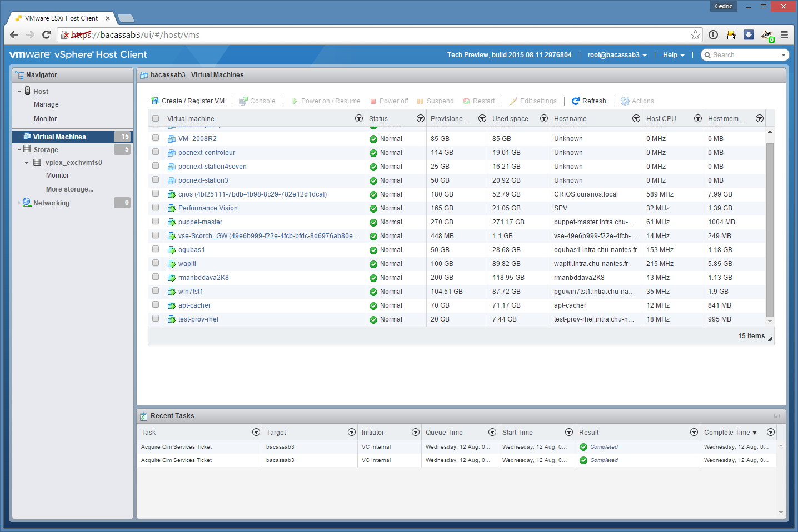Bookmark page with the star icon
The height and width of the screenshot is (532, 798).
click(695, 35)
